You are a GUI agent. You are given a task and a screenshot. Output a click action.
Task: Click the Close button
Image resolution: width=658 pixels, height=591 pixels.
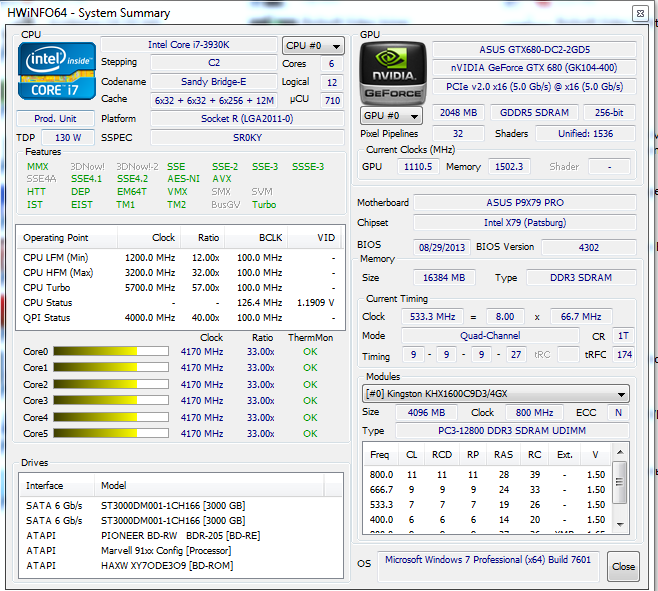(x=623, y=567)
